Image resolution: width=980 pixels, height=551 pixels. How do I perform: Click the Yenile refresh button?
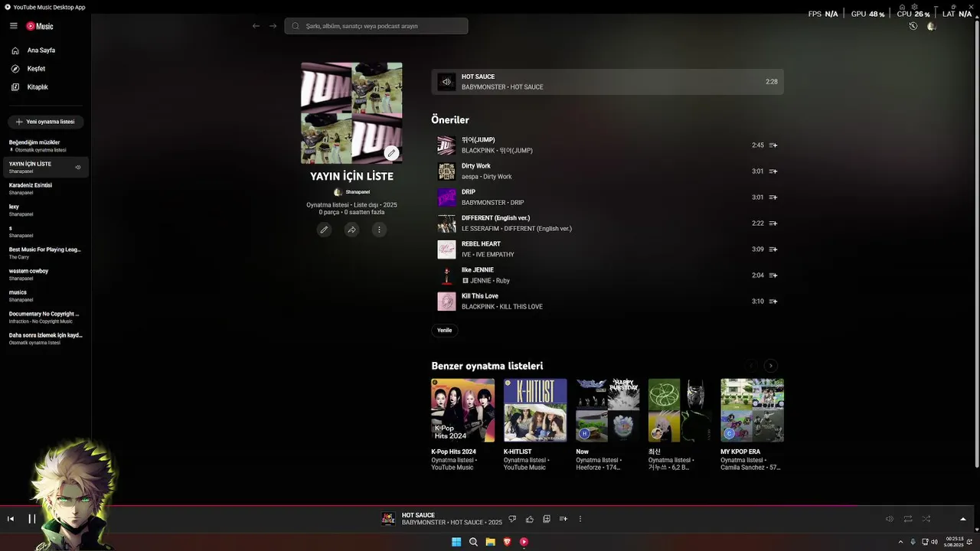coord(445,331)
